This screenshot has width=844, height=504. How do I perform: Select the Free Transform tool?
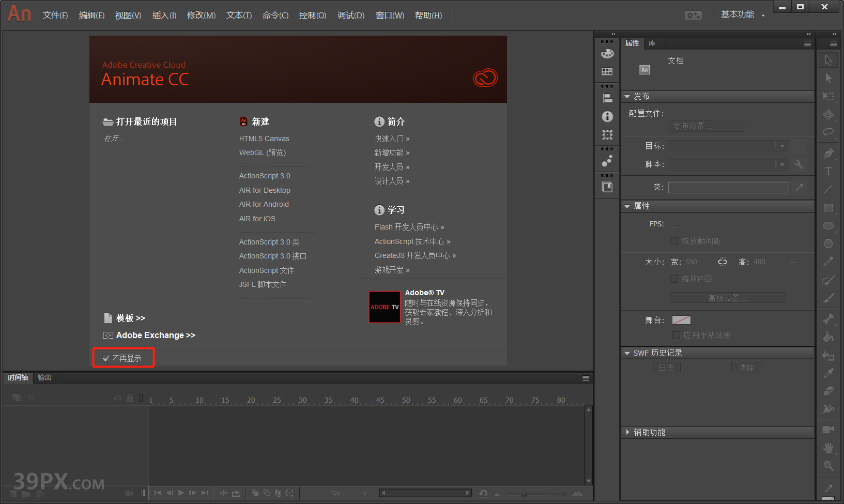tap(828, 96)
